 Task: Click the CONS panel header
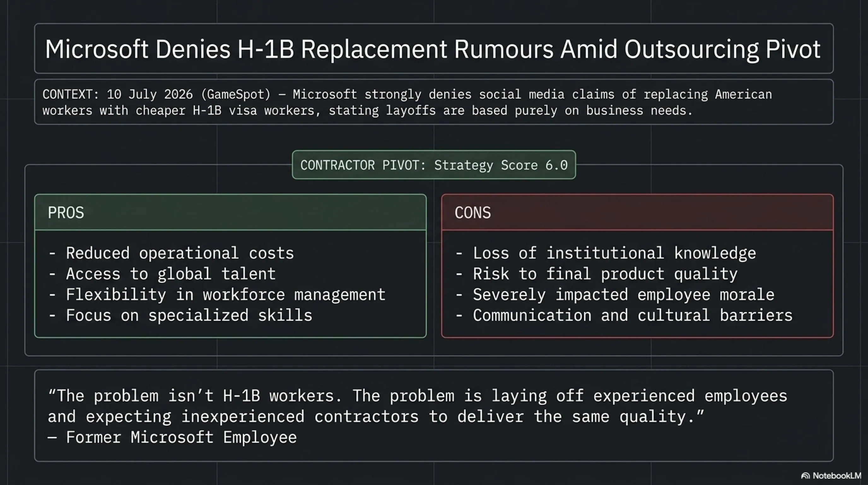(637, 213)
